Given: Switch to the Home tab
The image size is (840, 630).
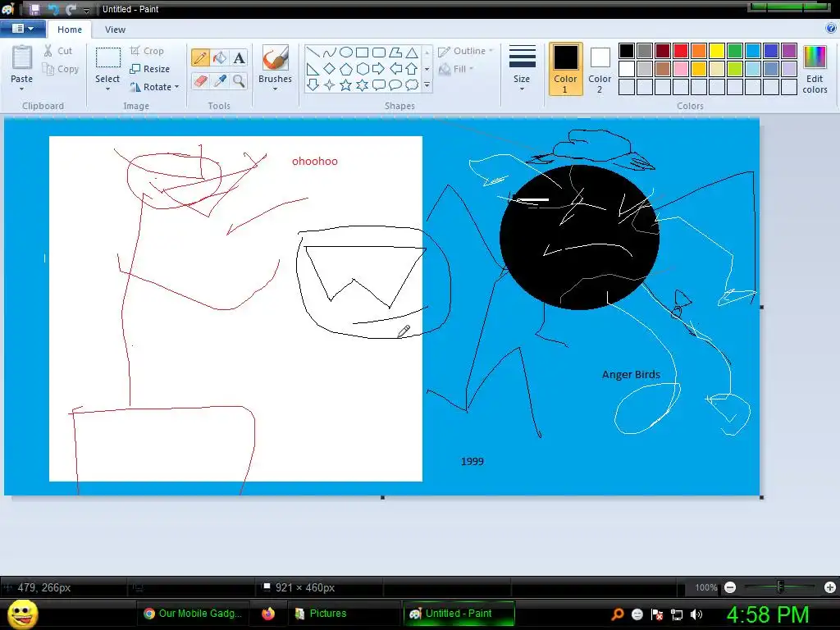Looking at the screenshot, I should (70, 30).
